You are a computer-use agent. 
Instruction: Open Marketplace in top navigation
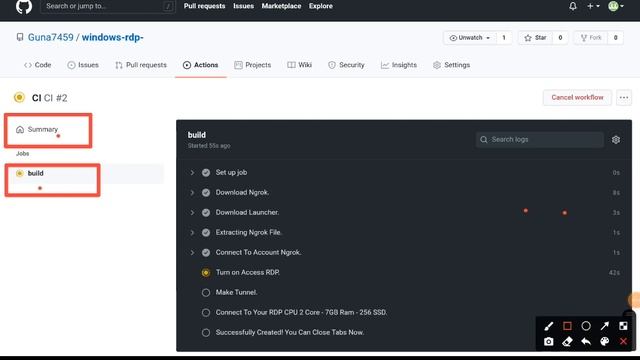pos(281,6)
